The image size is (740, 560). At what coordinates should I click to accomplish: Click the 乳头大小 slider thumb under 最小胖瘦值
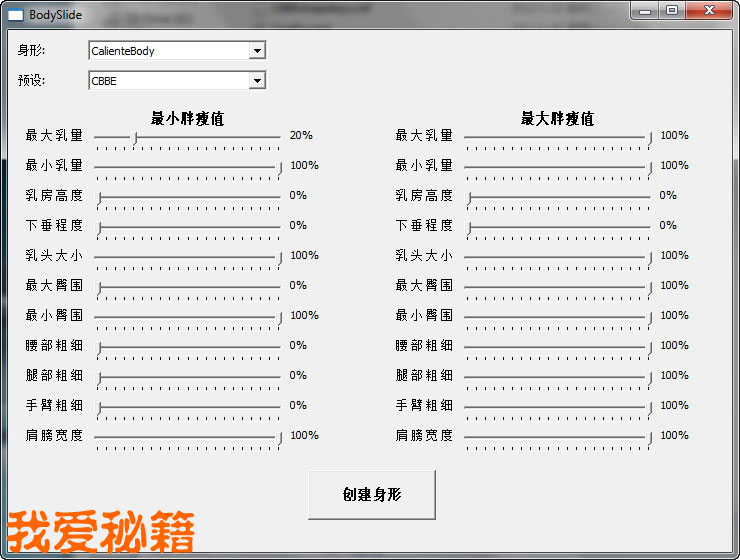pyautogui.click(x=280, y=258)
